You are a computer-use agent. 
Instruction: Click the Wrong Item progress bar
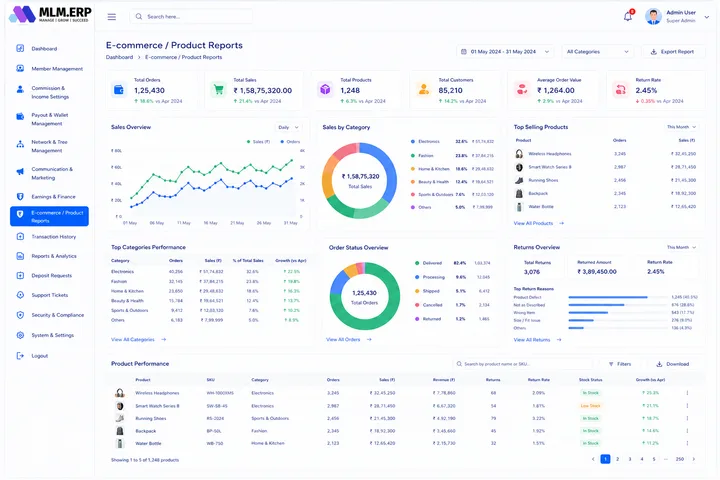pyautogui.click(x=618, y=312)
